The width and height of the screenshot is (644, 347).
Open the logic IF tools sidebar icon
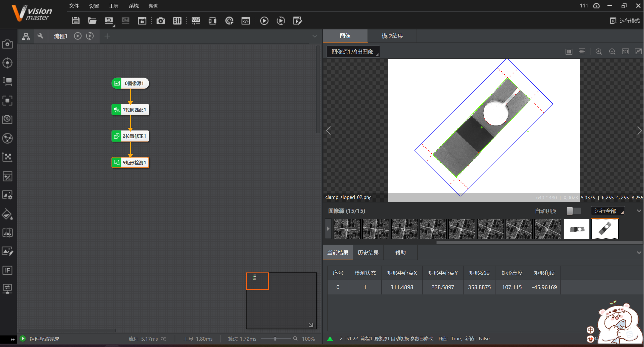click(7, 270)
